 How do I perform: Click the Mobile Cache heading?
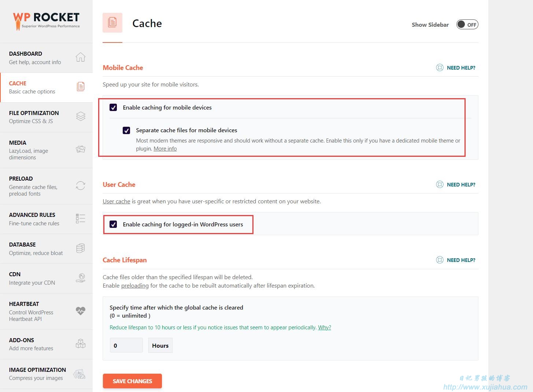(x=123, y=68)
